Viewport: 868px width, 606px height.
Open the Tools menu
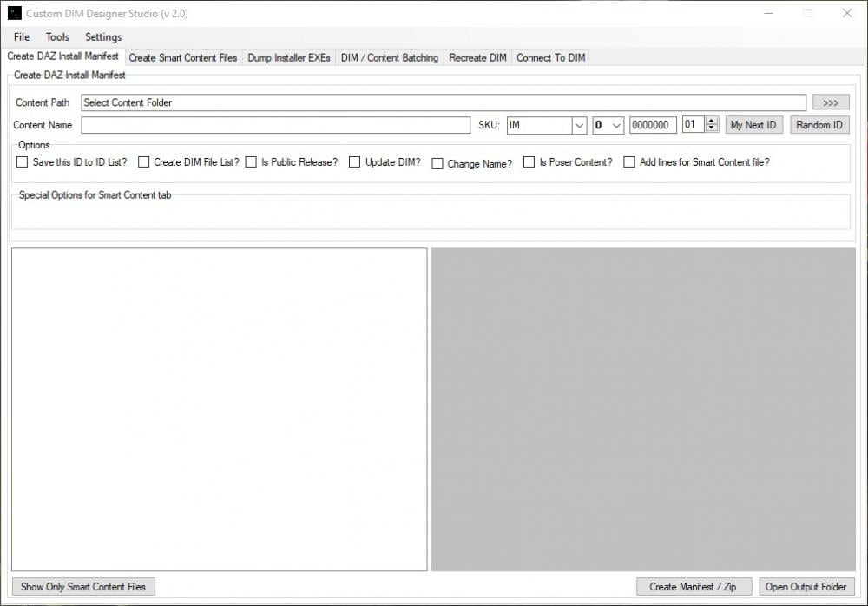(x=57, y=36)
